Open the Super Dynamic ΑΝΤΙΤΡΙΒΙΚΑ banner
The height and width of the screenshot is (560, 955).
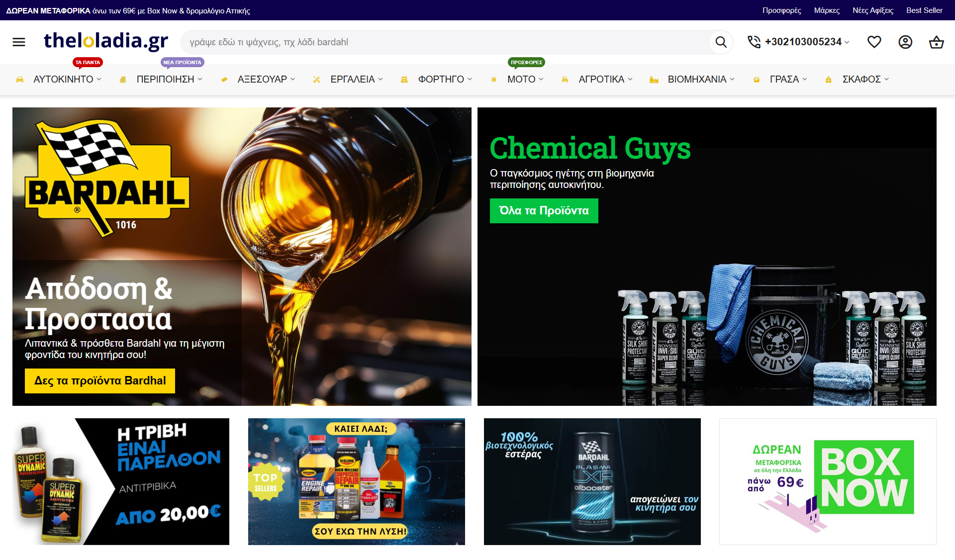[x=121, y=481]
